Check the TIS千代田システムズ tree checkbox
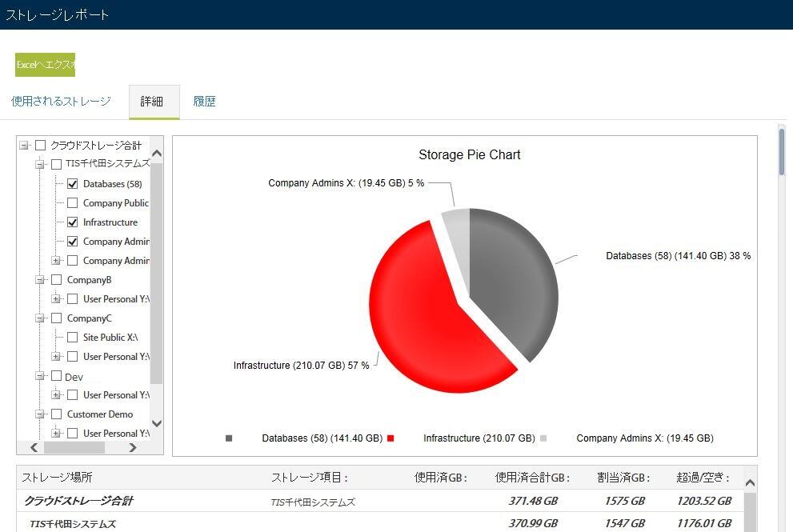The width and height of the screenshot is (793, 532). point(57,164)
